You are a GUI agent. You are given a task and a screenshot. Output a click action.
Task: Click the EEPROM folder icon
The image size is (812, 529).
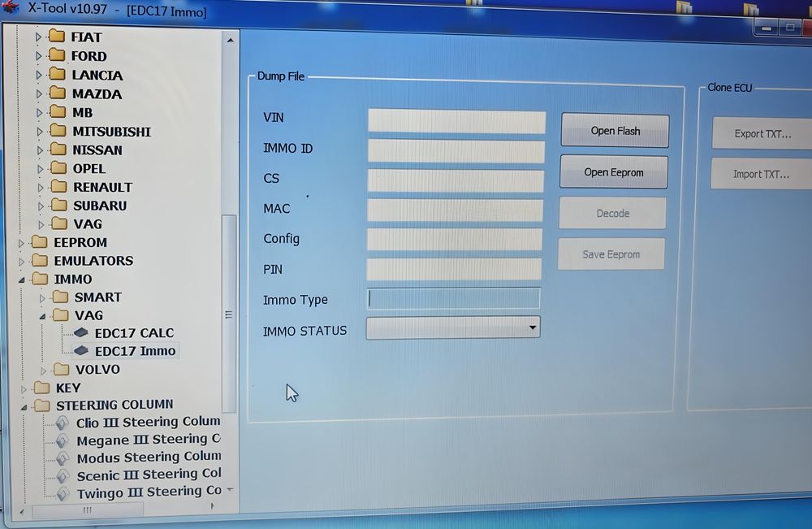[40, 242]
